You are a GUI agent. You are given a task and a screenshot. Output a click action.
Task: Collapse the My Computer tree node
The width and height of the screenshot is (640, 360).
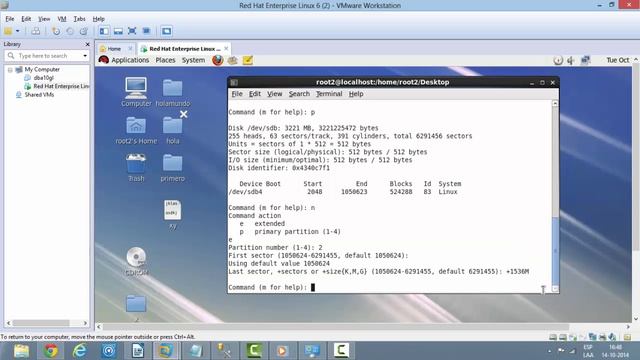click(10, 70)
